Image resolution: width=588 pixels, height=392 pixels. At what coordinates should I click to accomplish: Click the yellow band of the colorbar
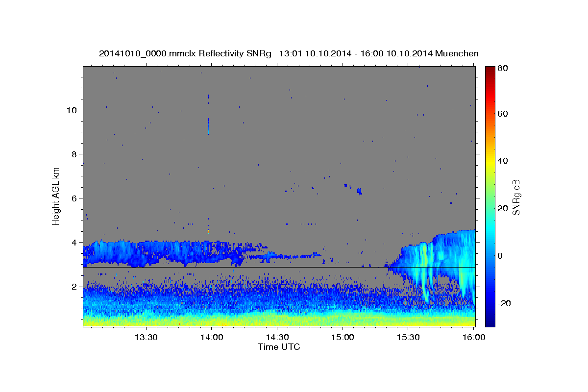(490, 162)
